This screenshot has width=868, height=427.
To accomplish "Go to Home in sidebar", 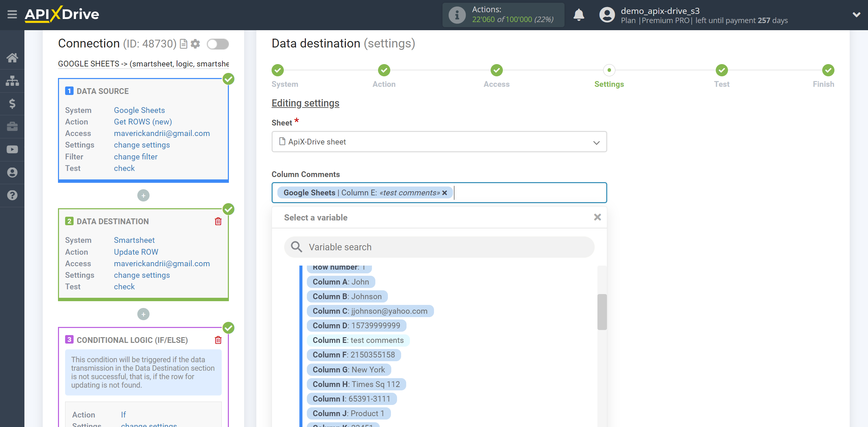I will pos(12,58).
